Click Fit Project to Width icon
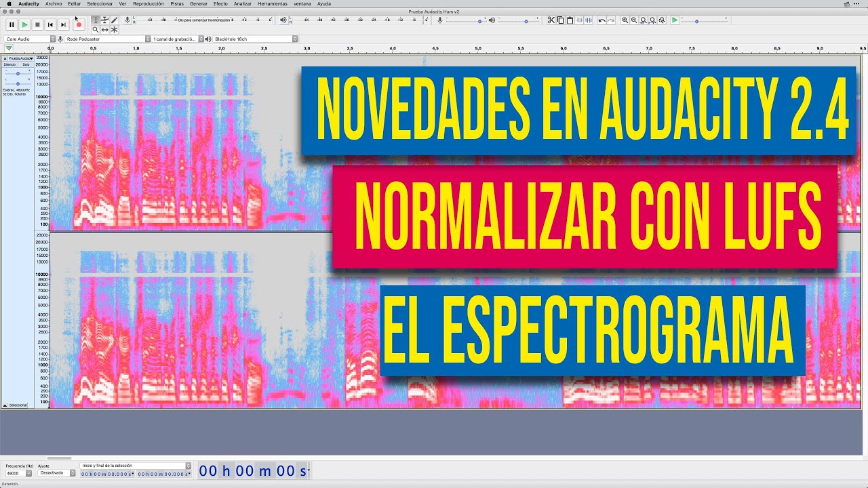Screen dimensions: 868x488 (652, 20)
